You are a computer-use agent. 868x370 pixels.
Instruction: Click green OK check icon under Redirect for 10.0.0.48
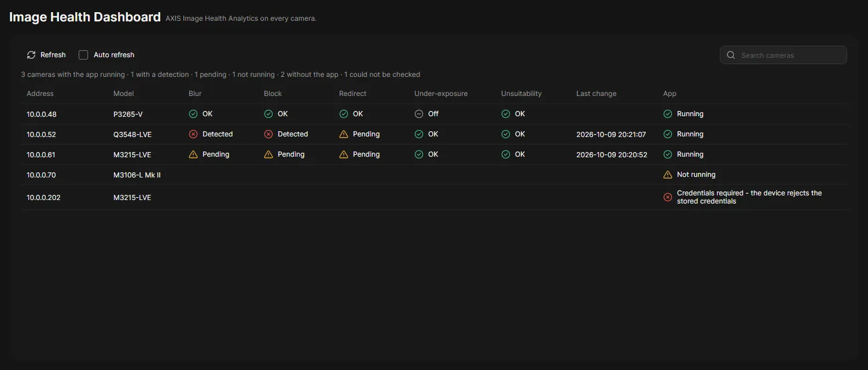pos(344,114)
